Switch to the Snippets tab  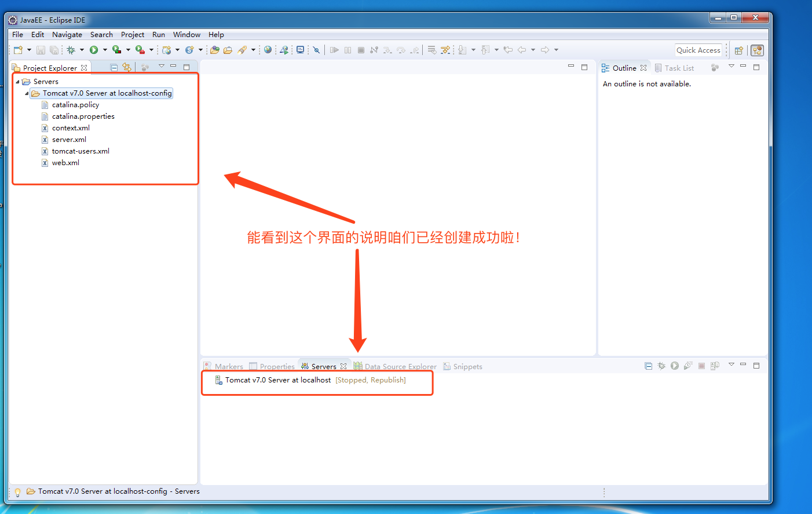coord(463,366)
